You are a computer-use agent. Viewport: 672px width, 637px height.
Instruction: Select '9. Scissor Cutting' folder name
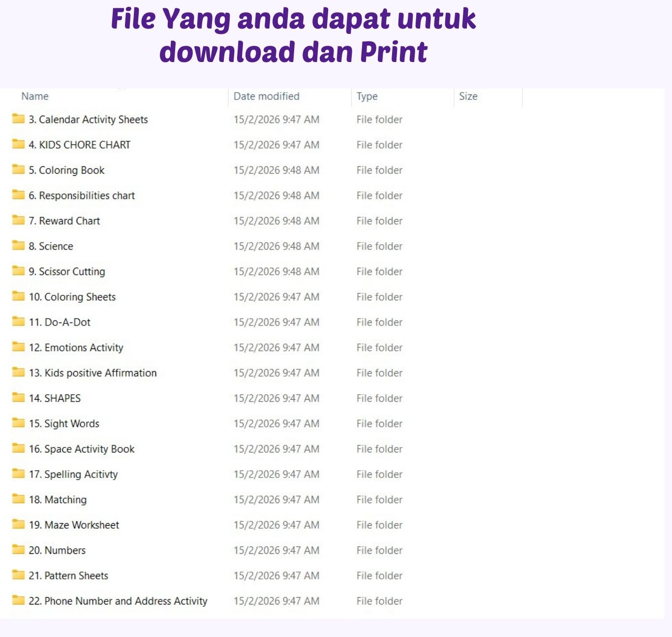67,272
